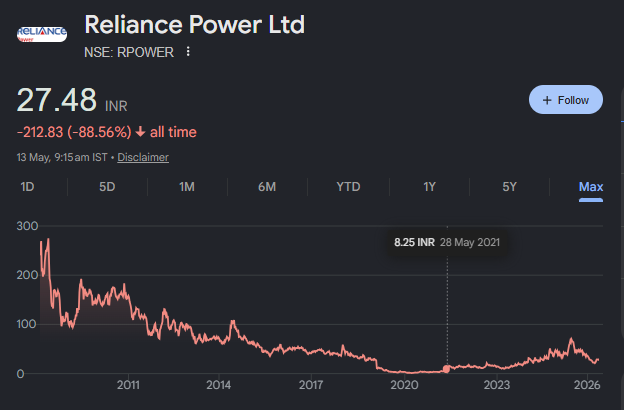Click the -212.83 (-88.56%) all time change
The height and width of the screenshot is (410, 624).
107,132
